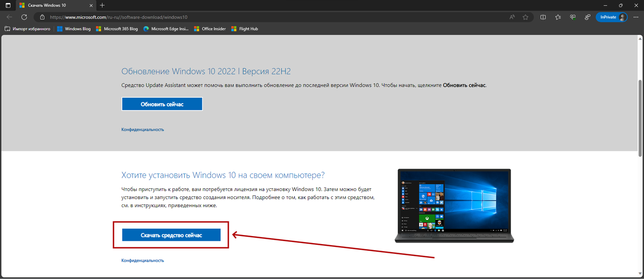Click the laptop Windows 10 image
Screen dimensions: 644x279
(454, 206)
